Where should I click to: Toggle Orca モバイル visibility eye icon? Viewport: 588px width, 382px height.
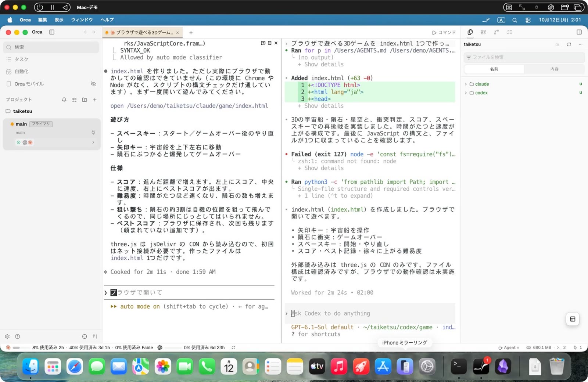[93, 84]
